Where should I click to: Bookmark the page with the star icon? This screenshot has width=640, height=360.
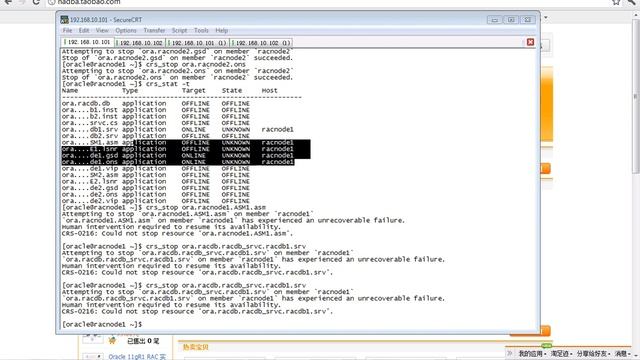[616, 2]
